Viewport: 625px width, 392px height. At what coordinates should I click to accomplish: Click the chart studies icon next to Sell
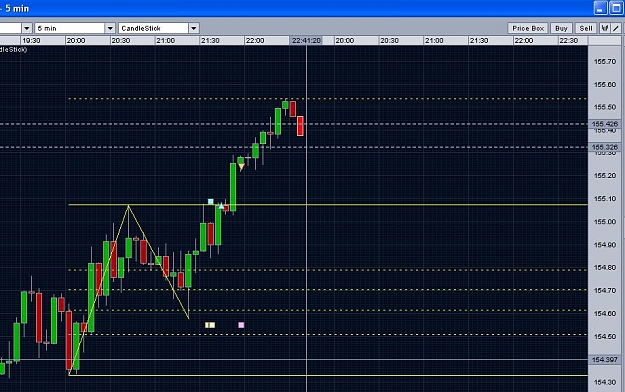[605, 28]
